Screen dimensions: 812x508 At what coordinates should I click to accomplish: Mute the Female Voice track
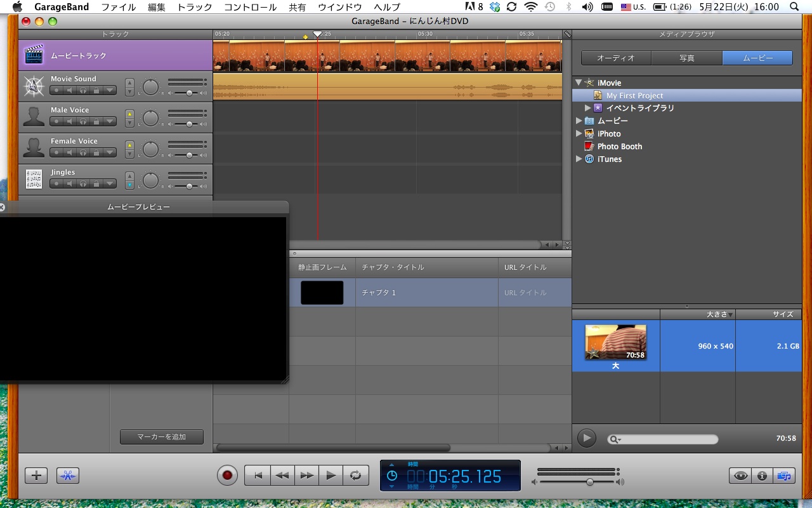click(x=70, y=152)
